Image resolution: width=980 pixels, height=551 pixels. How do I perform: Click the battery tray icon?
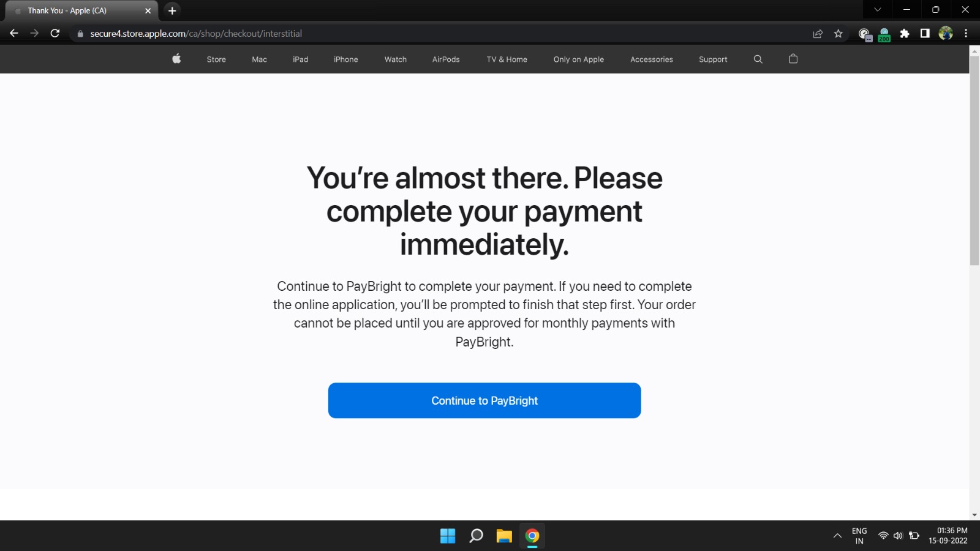pos(914,536)
